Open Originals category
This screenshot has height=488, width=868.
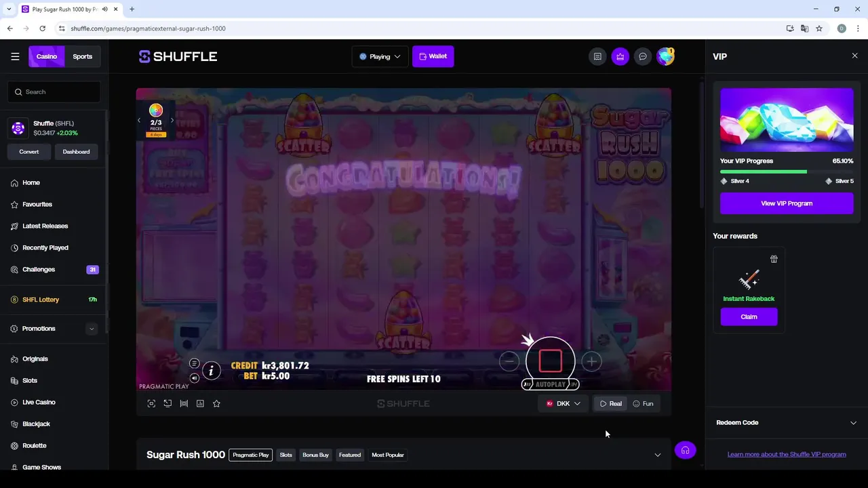coord(35,359)
